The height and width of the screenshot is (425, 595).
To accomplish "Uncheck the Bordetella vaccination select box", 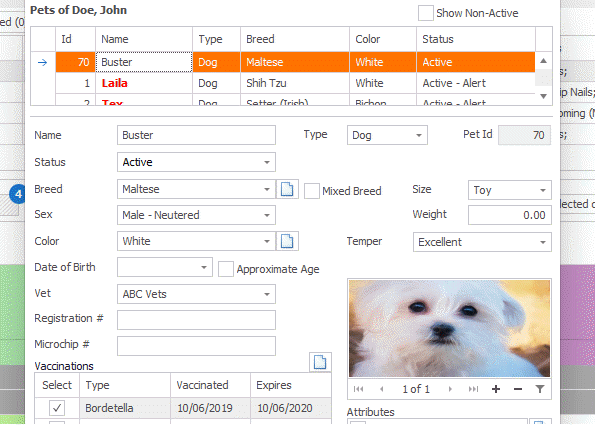I will 57,408.
